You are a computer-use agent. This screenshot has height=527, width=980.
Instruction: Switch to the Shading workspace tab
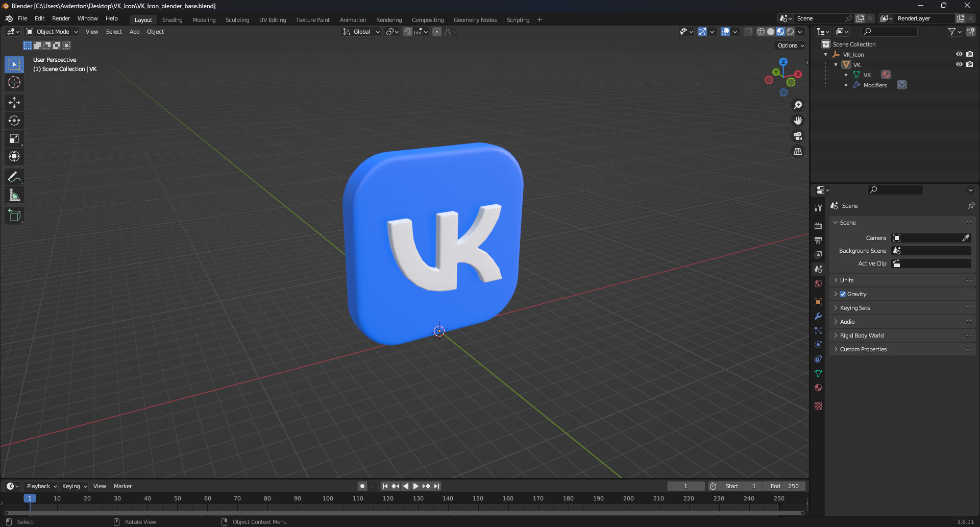click(x=172, y=20)
